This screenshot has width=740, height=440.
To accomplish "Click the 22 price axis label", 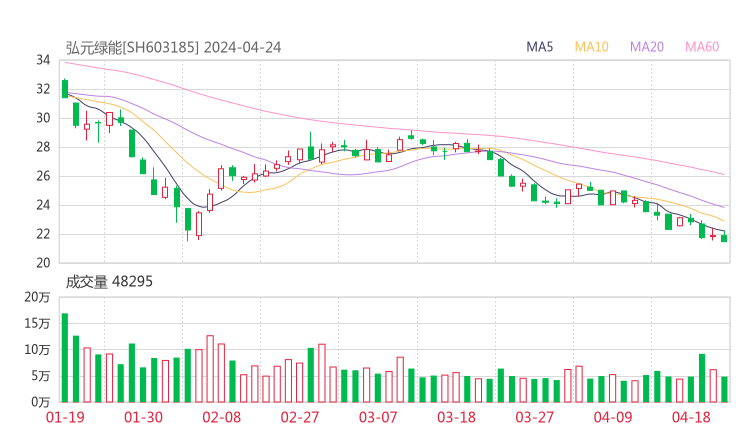I will 43,234.
